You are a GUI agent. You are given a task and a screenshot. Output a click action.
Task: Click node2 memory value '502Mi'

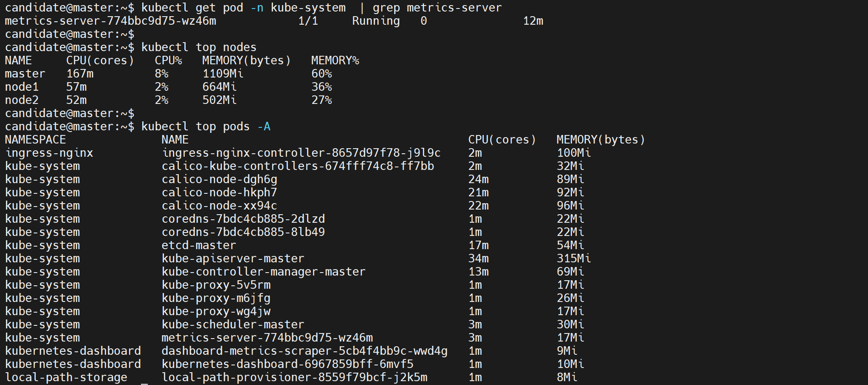tap(220, 100)
